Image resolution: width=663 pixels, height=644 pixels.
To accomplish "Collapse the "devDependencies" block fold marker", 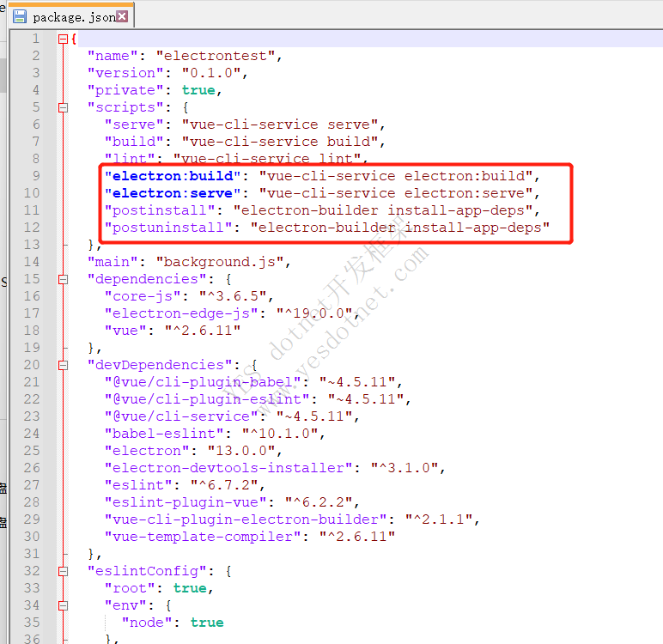I will pos(63,365).
